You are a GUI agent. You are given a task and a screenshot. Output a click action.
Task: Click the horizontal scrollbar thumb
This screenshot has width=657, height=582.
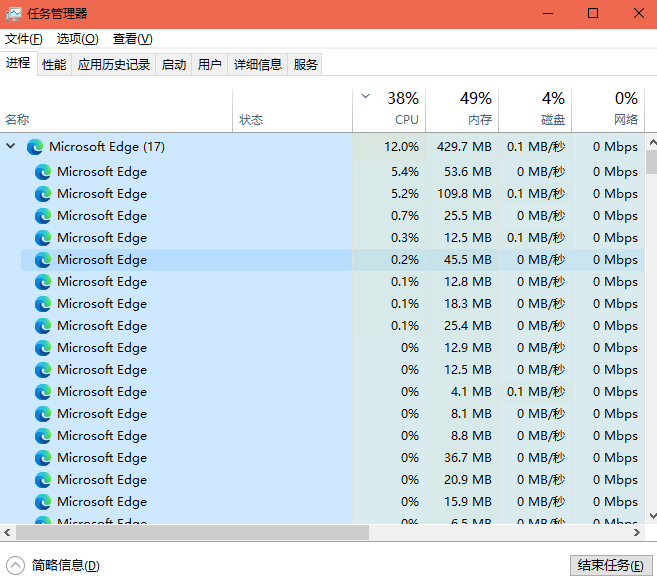pos(192,533)
